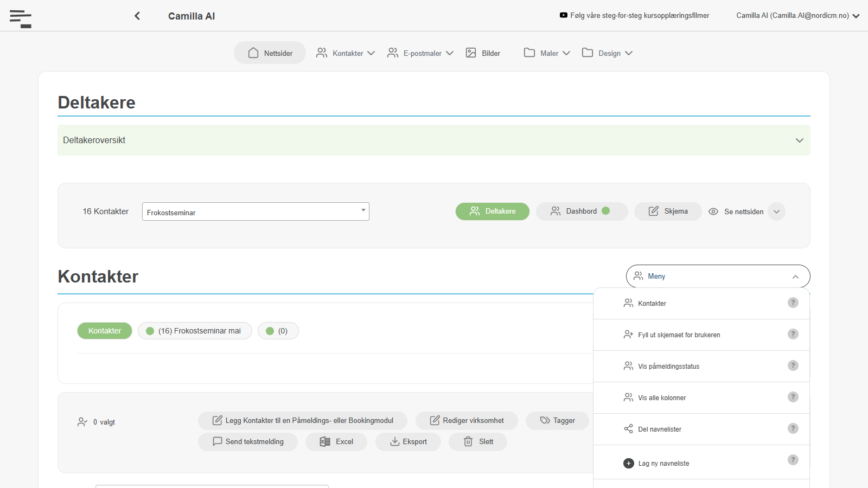Click the Se nettsiden link
The height and width of the screenshot is (488, 868).
tap(744, 211)
